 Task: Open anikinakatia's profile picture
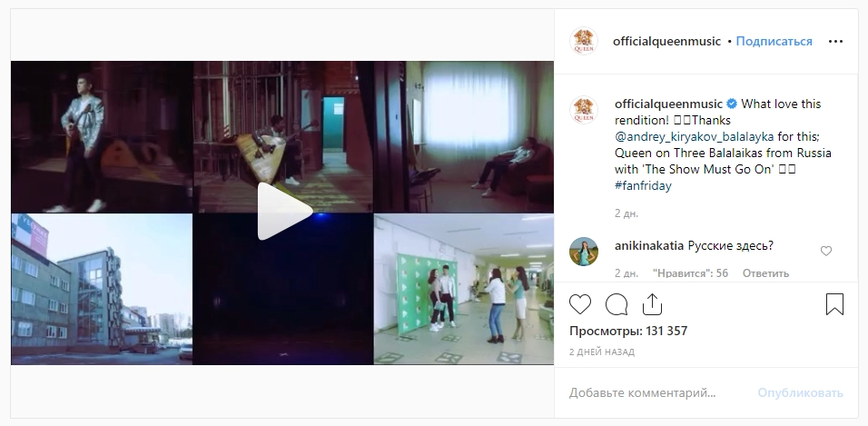(584, 252)
